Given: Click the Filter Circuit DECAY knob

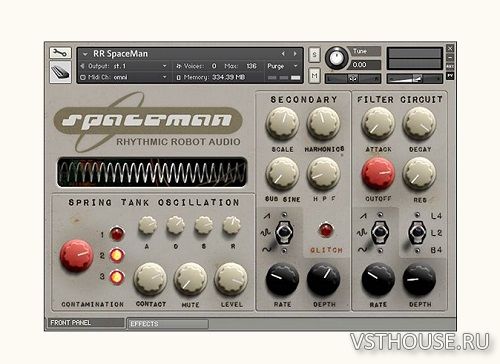Looking at the screenshot, I should coord(419,124).
